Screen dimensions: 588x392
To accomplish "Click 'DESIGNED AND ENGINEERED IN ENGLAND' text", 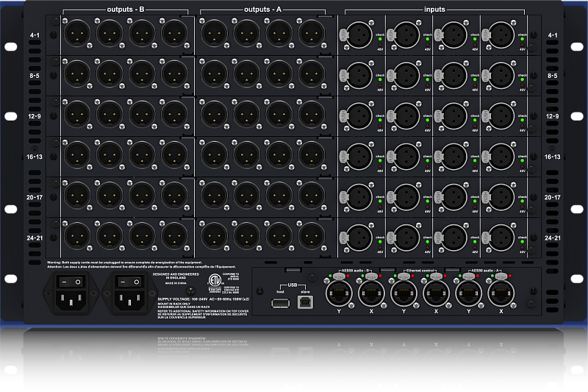I will 176,276.
